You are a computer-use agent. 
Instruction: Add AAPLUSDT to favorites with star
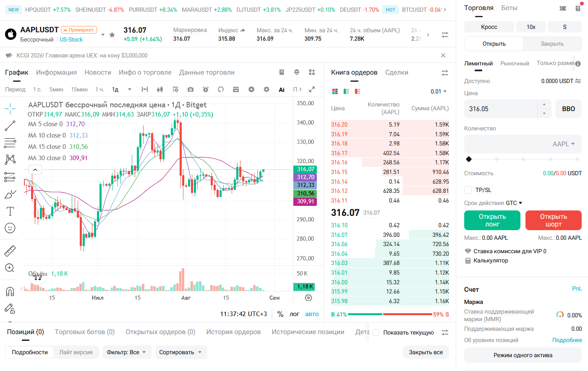click(x=112, y=35)
